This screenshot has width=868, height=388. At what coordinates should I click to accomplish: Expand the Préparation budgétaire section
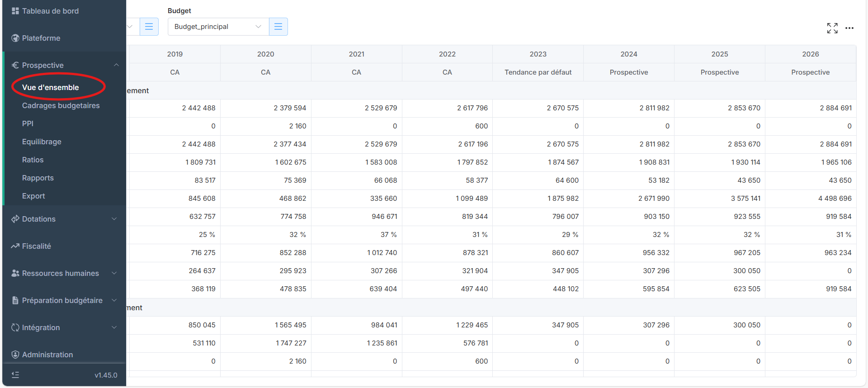click(x=114, y=300)
